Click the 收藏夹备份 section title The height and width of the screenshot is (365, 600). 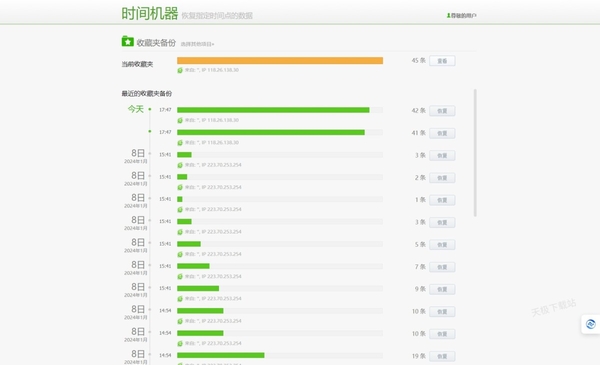coord(156,43)
